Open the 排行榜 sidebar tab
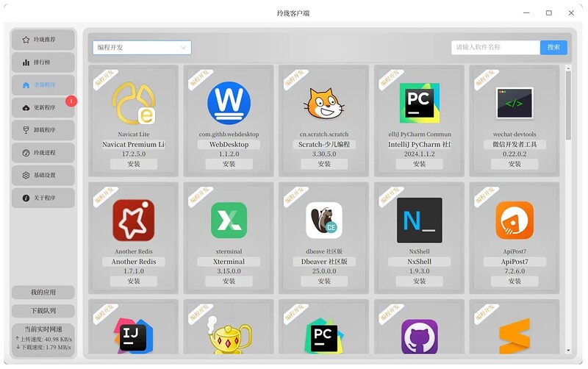588x369 pixels. point(43,62)
